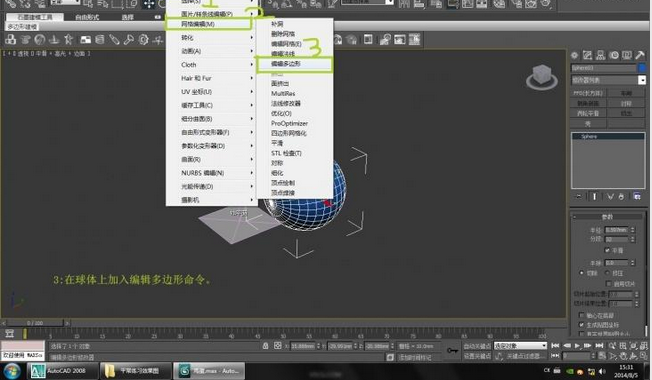Open the Hierarchy command panel tab
Image resolution: width=652 pixels, height=380 pixels.
pyautogui.click(x=600, y=55)
